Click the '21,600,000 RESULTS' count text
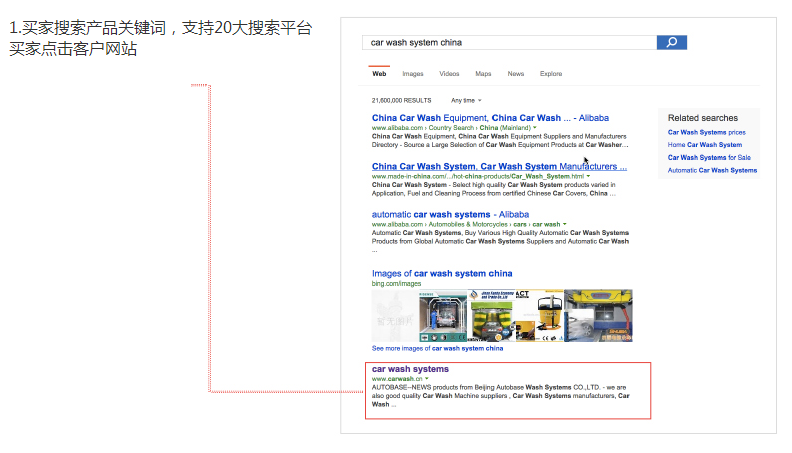792x453 pixels. 402,100
